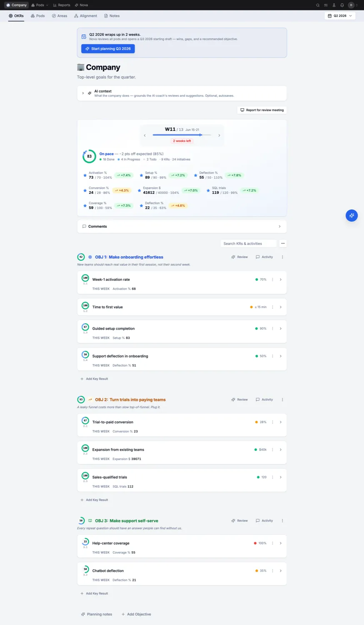Click the SQL trials star icon

pos(208,190)
